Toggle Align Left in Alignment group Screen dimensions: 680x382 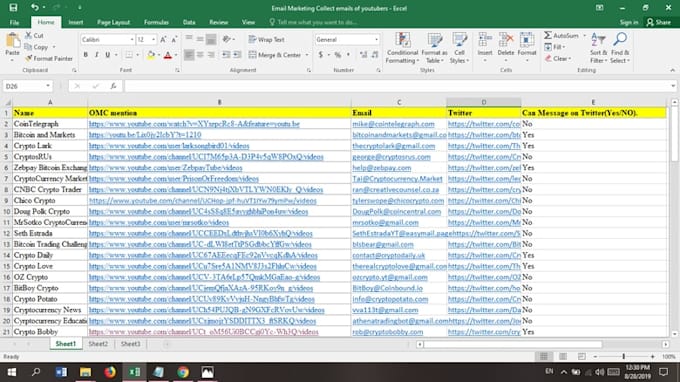(189, 55)
